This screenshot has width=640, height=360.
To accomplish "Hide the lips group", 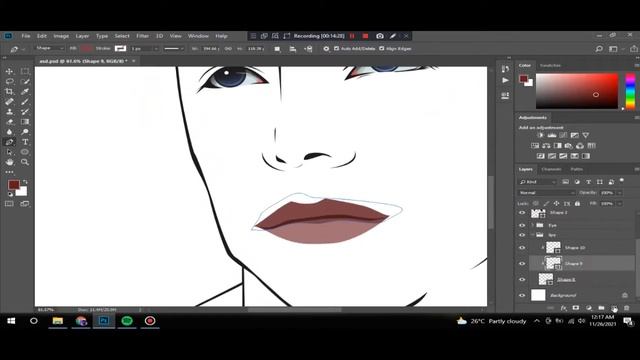I will [x=522, y=235].
